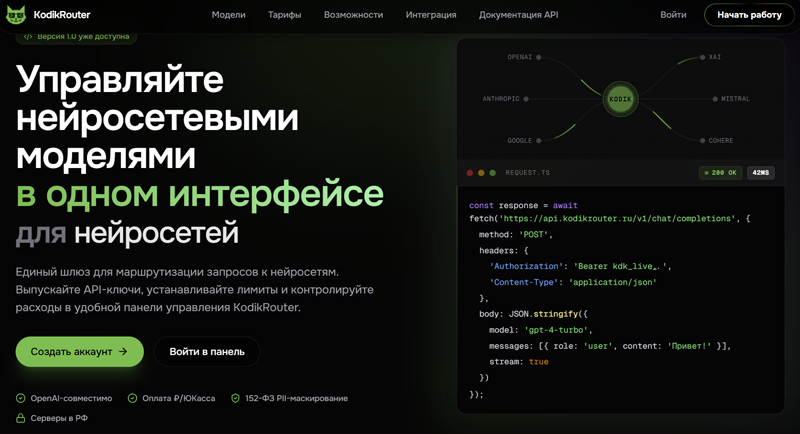Viewport: 800px width, 434px height.
Task: Click the 200 OK status badge
Action: pos(720,173)
